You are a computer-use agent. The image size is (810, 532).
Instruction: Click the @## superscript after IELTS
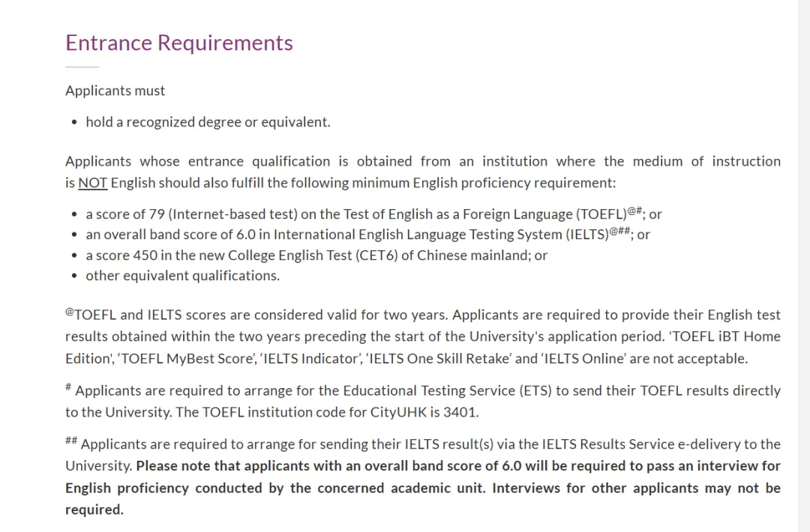coord(619,231)
